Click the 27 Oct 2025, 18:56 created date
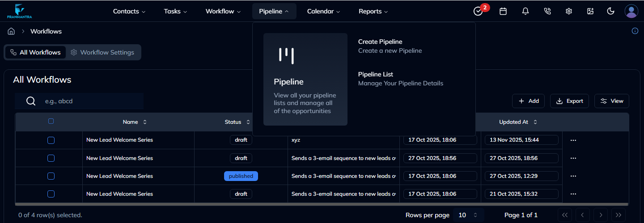 click(440, 158)
